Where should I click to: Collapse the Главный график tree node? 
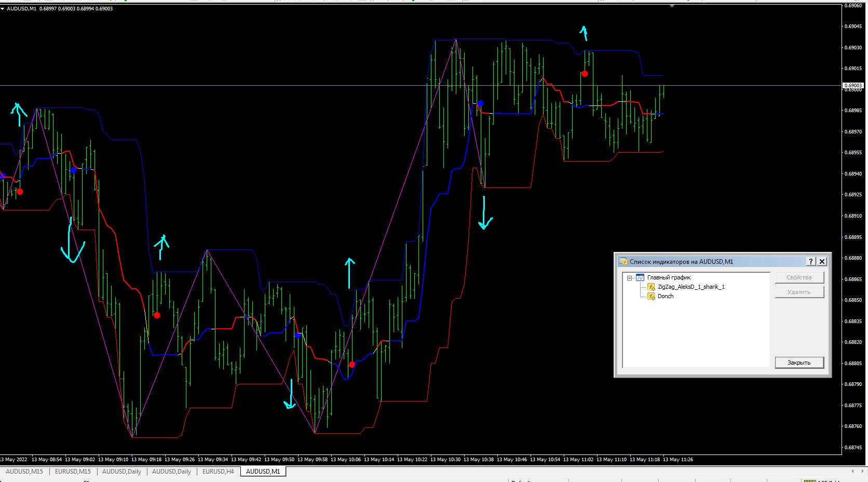[x=629, y=278]
